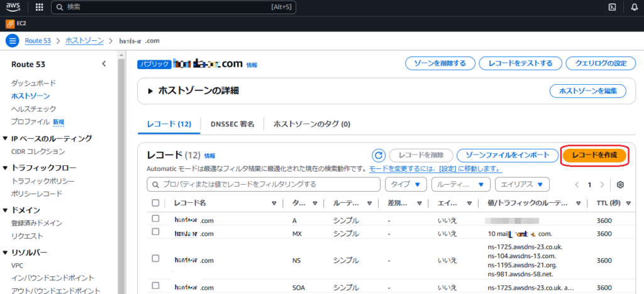Collapse ドメイン sidebar section
This screenshot has width=644, height=294.
click(x=5, y=210)
